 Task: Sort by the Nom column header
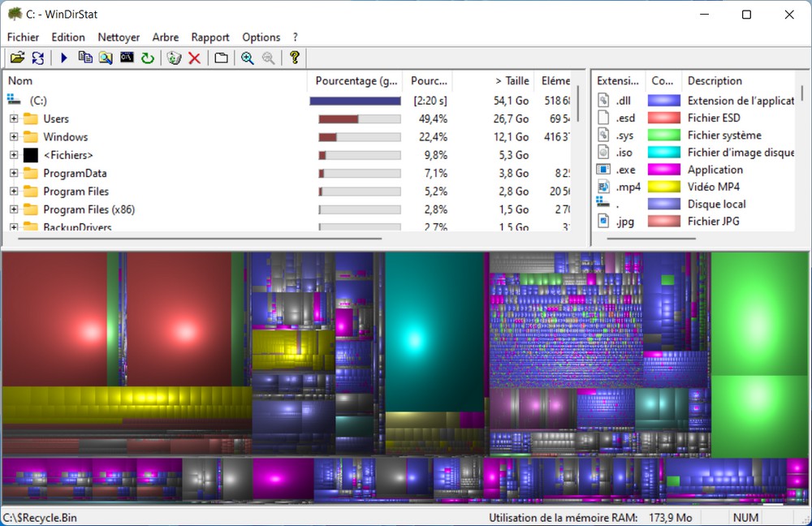click(x=155, y=80)
